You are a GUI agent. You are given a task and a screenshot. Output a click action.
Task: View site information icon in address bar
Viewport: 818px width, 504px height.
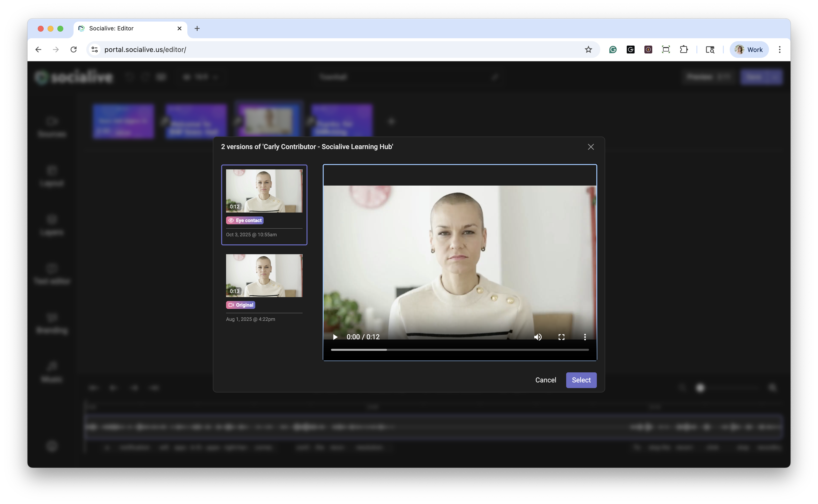coord(95,50)
